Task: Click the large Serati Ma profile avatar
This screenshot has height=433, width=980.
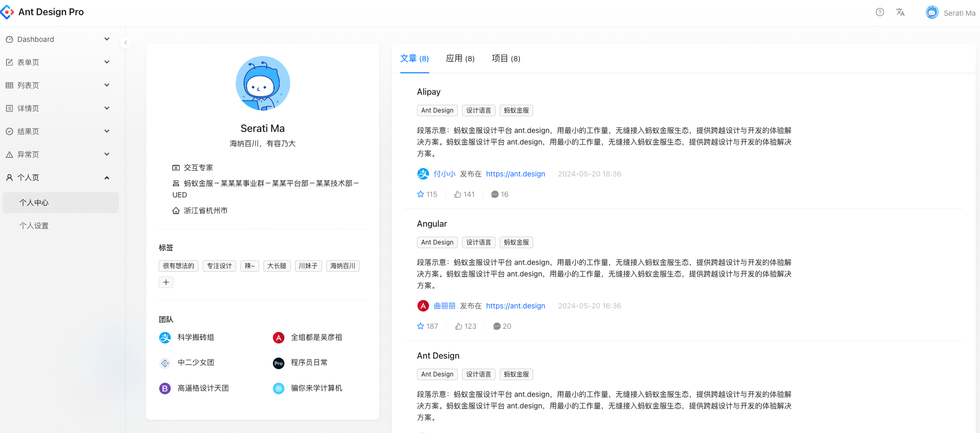Action: (x=263, y=83)
